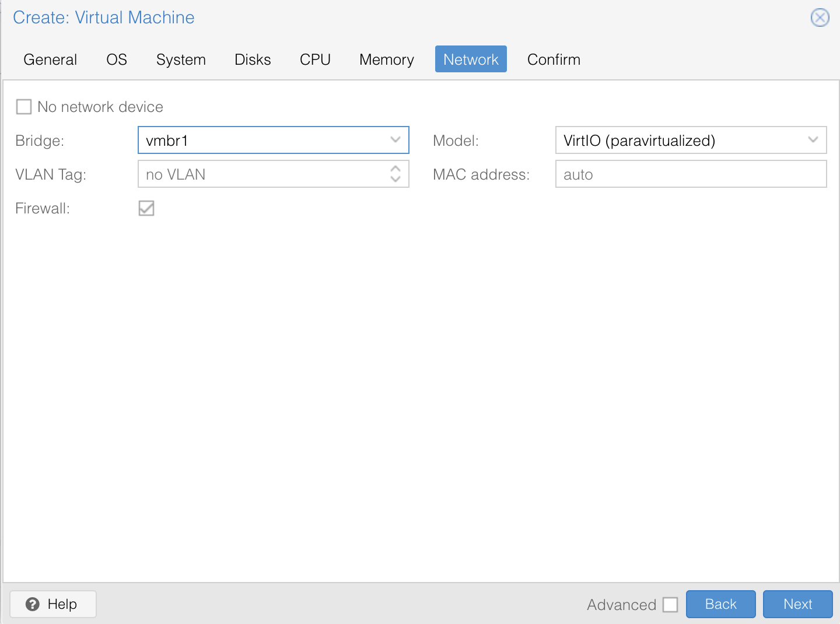Disable the Firewall checkbox
840x624 pixels.
point(146,208)
